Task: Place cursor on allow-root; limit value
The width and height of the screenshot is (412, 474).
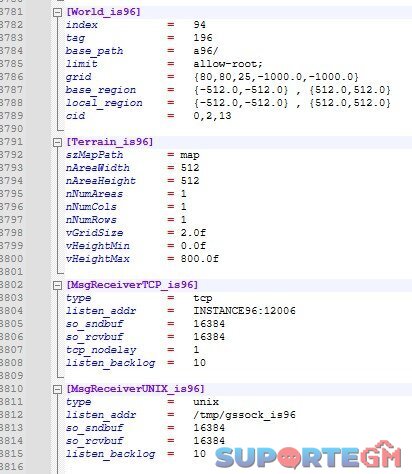Action: (228, 64)
